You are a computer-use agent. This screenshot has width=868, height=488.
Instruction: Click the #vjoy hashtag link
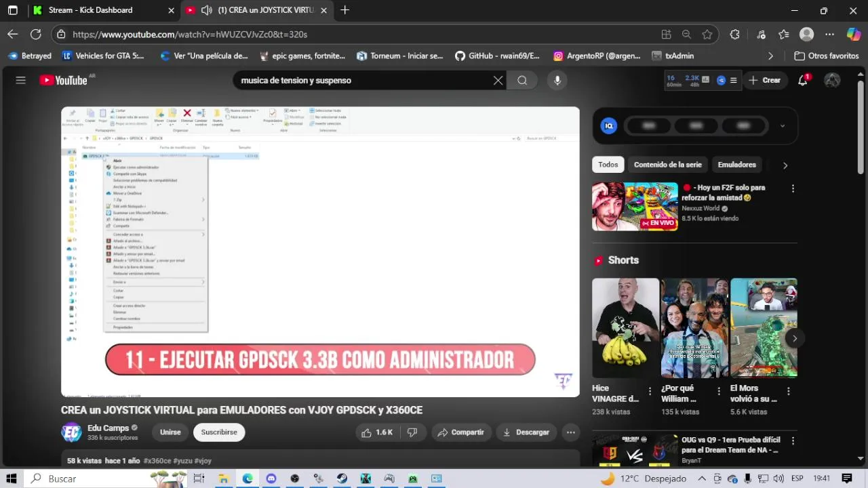coord(203,461)
